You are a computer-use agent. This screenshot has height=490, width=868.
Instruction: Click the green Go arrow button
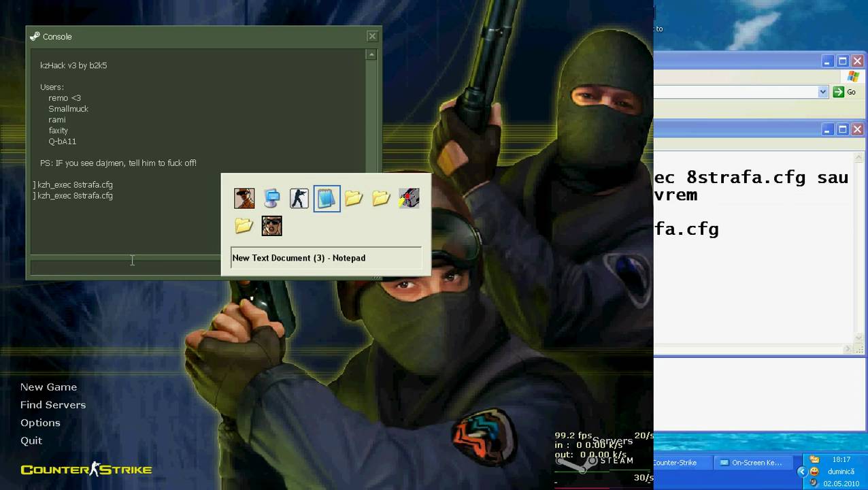tap(838, 92)
